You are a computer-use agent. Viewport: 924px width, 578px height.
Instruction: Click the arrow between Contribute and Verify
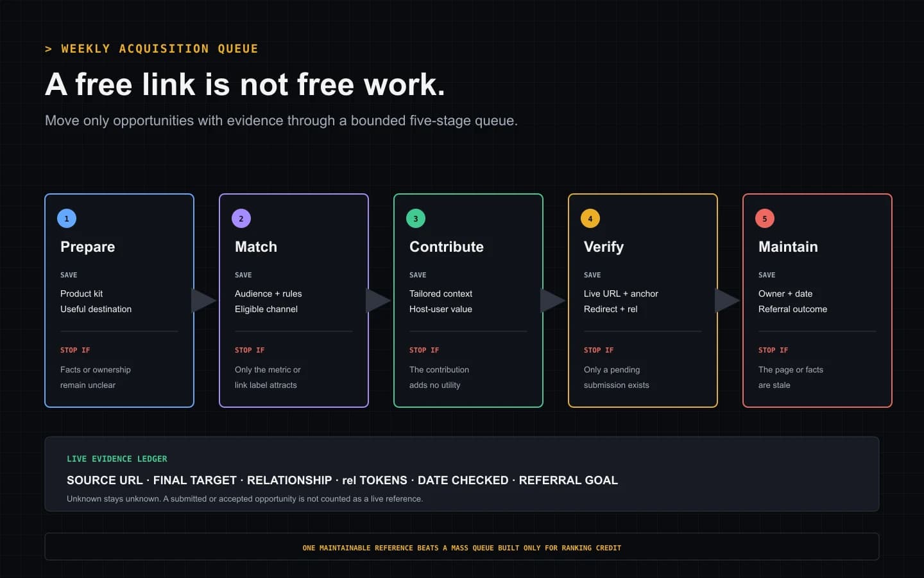point(552,301)
